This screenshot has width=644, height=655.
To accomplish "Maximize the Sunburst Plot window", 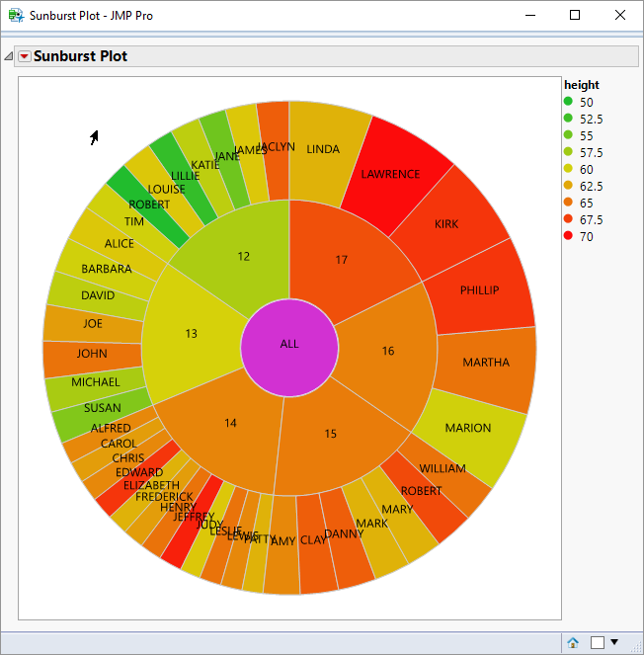I will click(575, 16).
